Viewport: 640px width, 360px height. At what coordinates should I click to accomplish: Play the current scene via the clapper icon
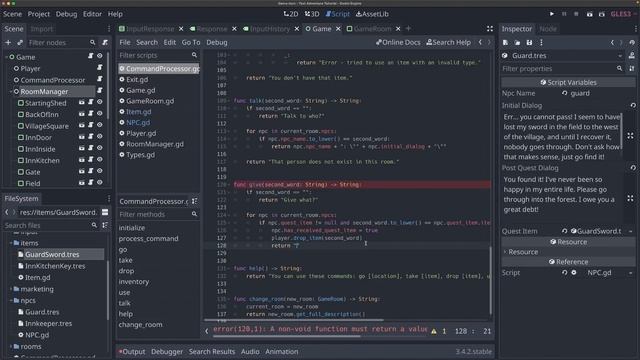point(589,14)
